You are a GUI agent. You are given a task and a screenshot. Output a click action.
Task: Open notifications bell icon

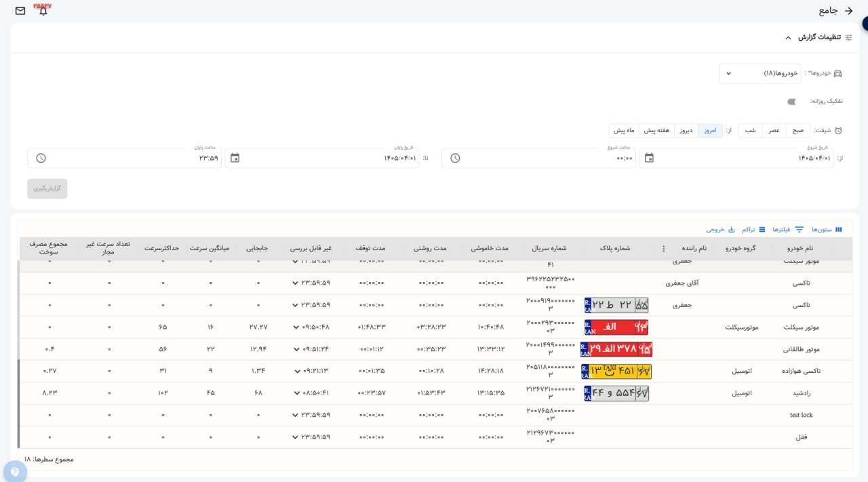[x=43, y=11]
